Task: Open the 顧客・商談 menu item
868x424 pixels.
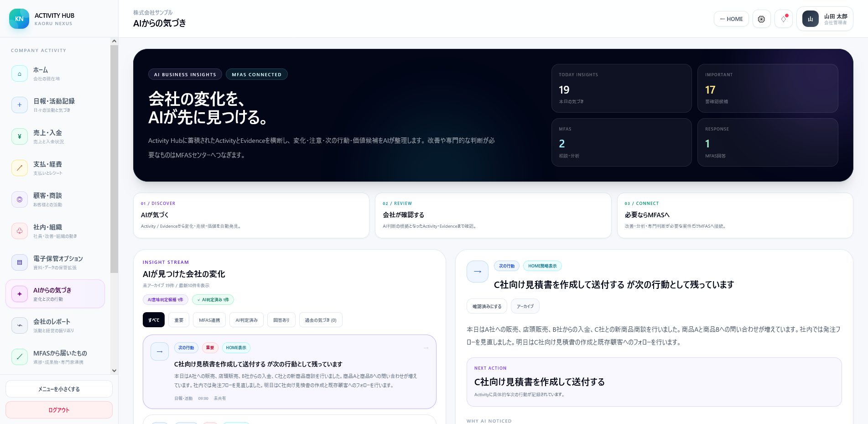Action: pyautogui.click(x=55, y=199)
